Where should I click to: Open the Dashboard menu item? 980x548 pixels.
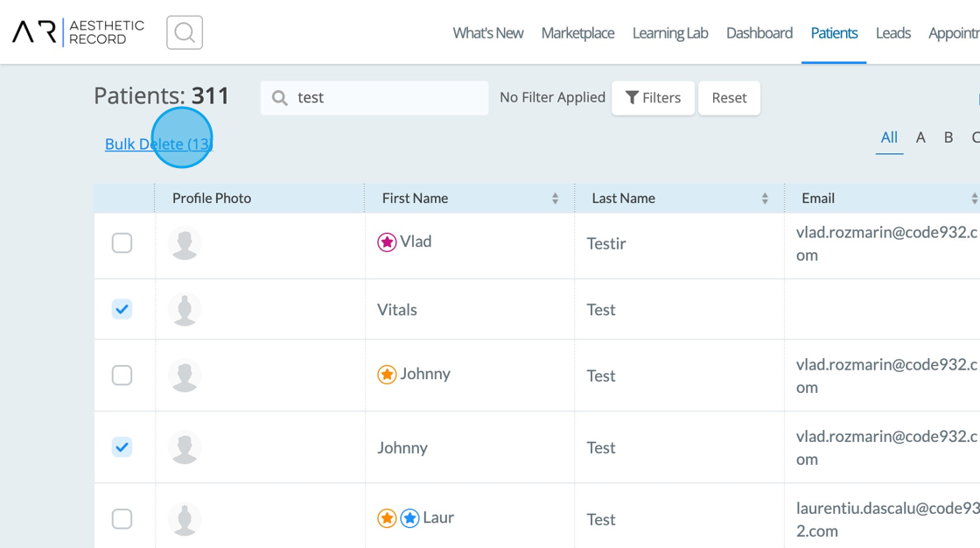coord(759,33)
